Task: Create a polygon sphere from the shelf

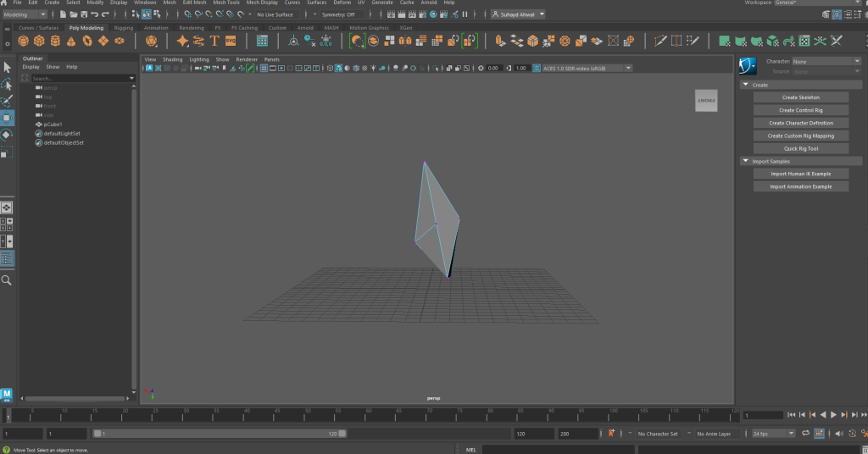Action: click(x=25, y=41)
